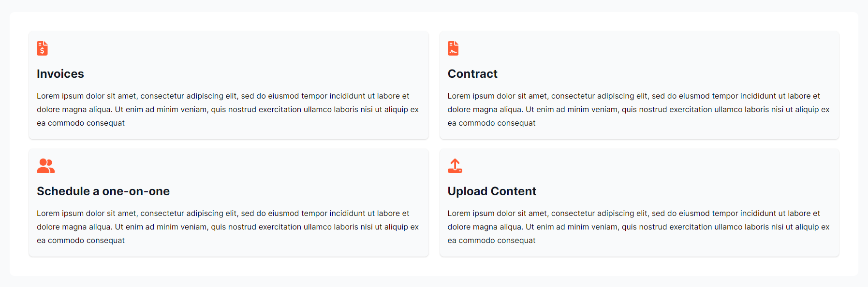
Task: Click the upload arrow icon
Action: click(x=455, y=166)
